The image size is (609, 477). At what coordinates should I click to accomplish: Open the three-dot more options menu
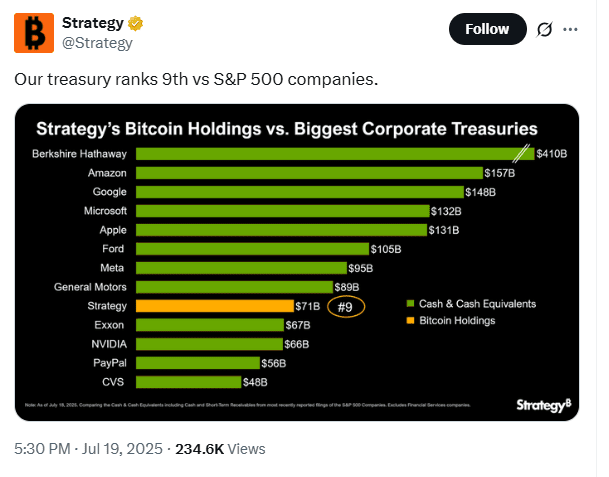(571, 29)
